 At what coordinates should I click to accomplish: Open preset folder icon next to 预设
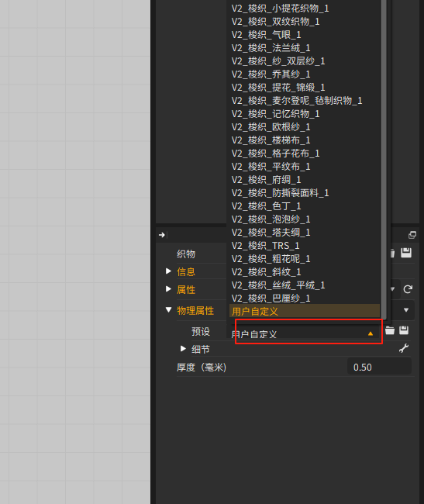[390, 330]
